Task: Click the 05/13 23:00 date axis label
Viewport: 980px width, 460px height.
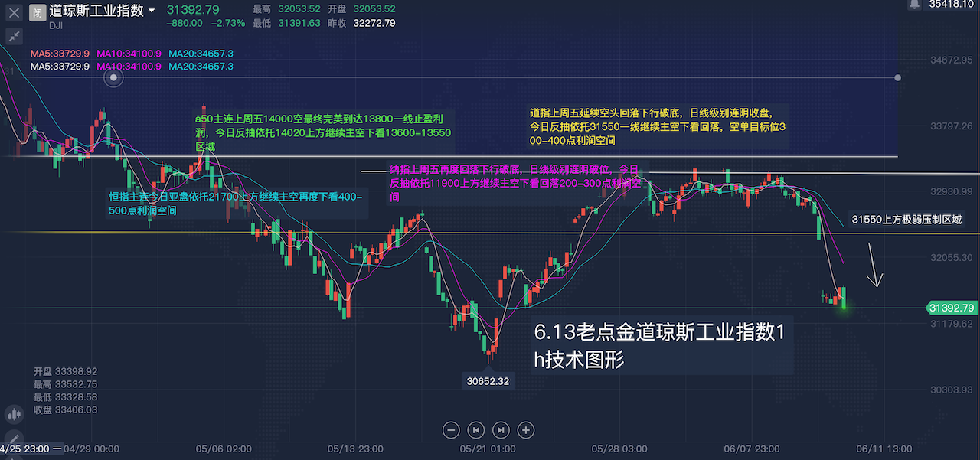Action: click(355, 449)
